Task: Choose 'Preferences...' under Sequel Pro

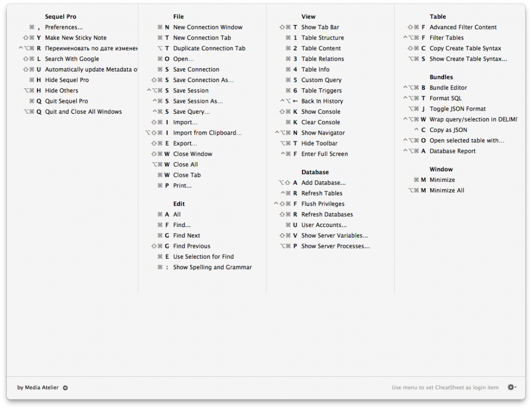Action: click(63, 27)
